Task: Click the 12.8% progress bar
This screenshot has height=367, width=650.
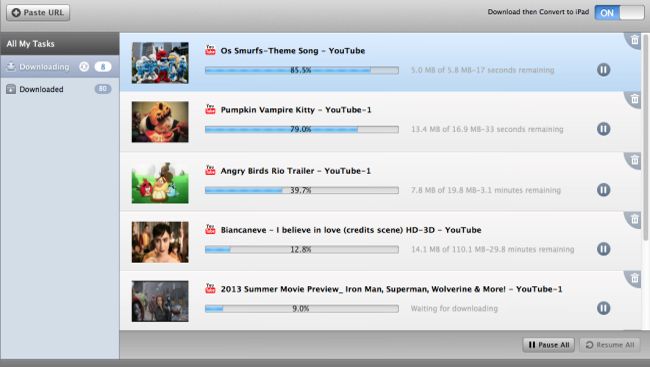Action: tap(302, 250)
